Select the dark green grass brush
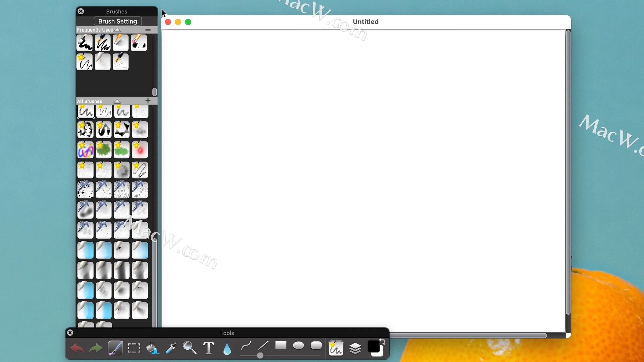The image size is (644, 362). 104,150
